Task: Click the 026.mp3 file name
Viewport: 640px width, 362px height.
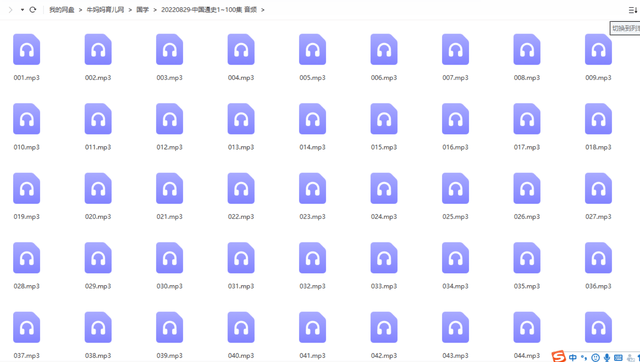Action: tap(527, 217)
